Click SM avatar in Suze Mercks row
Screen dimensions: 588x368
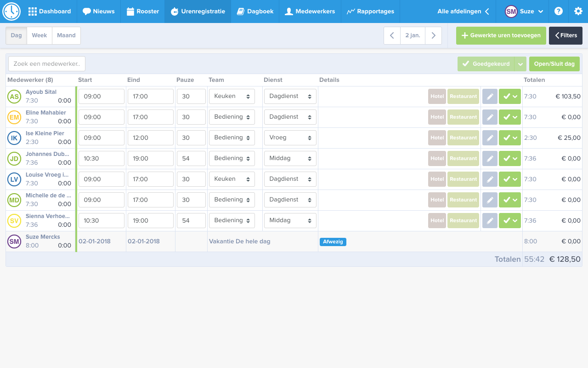pyautogui.click(x=14, y=241)
